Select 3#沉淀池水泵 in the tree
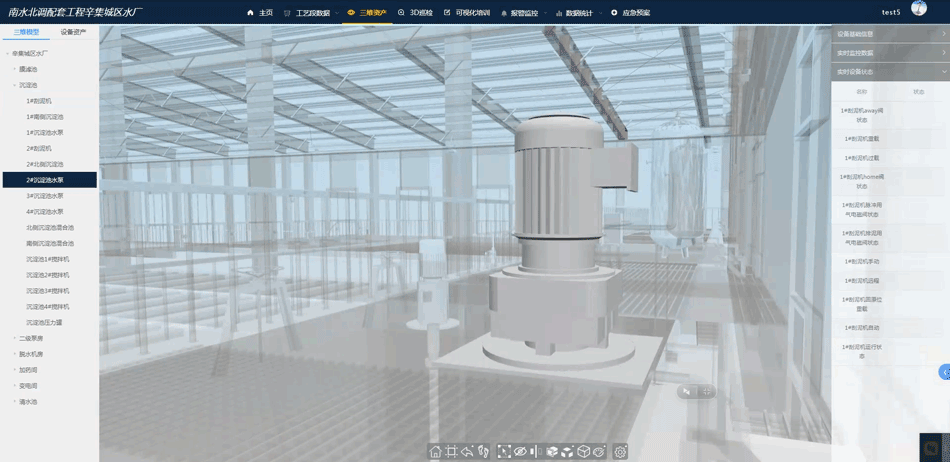This screenshot has width=950, height=462. [45, 196]
